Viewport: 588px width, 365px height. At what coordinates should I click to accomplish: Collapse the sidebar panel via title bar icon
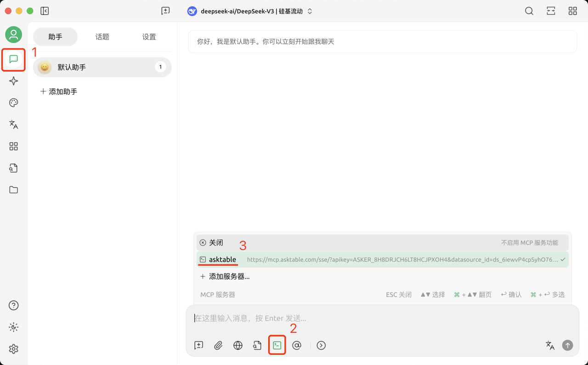pyautogui.click(x=45, y=11)
